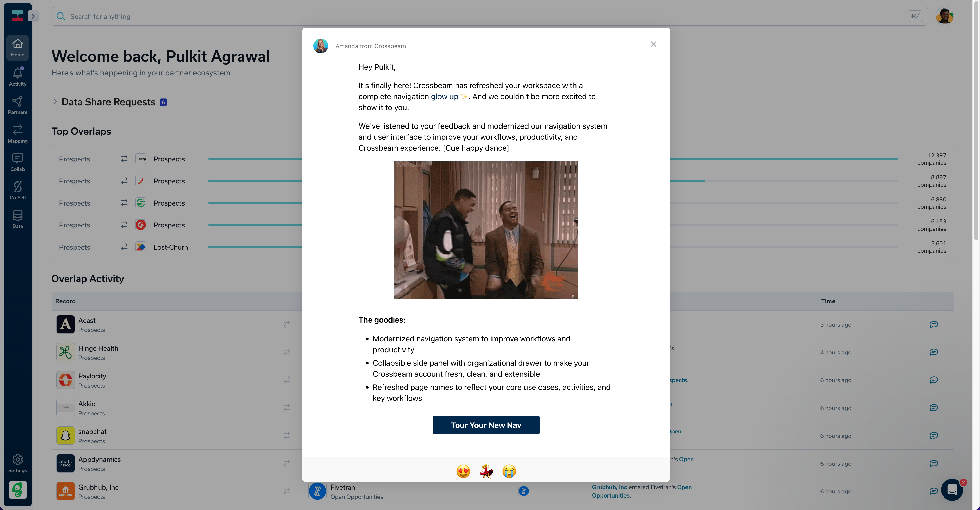Open the Home sidebar item
Screen dimensions: 980x510
coord(18,48)
